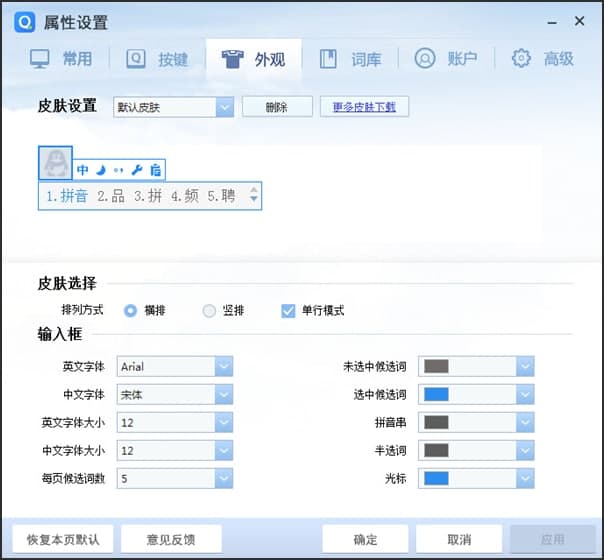Image resolution: width=604 pixels, height=560 pixels.
Task: Click the blue 光标 color swatch
Action: click(x=436, y=479)
